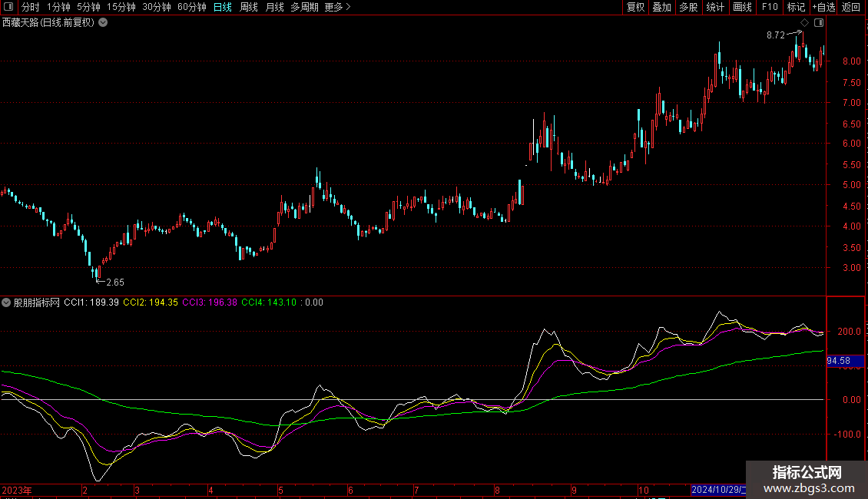The image size is (868, 499).
Task: Select the CCI4: 143.10 value label
Action: (x=269, y=302)
